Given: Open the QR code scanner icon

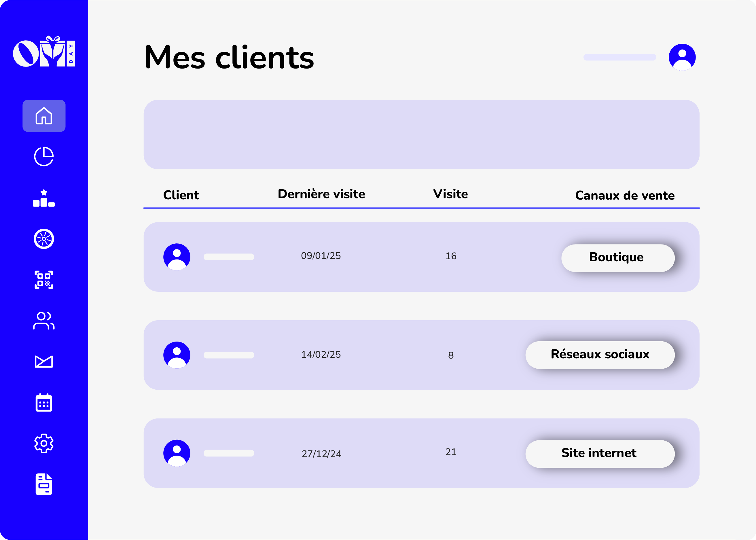Looking at the screenshot, I should [x=44, y=280].
